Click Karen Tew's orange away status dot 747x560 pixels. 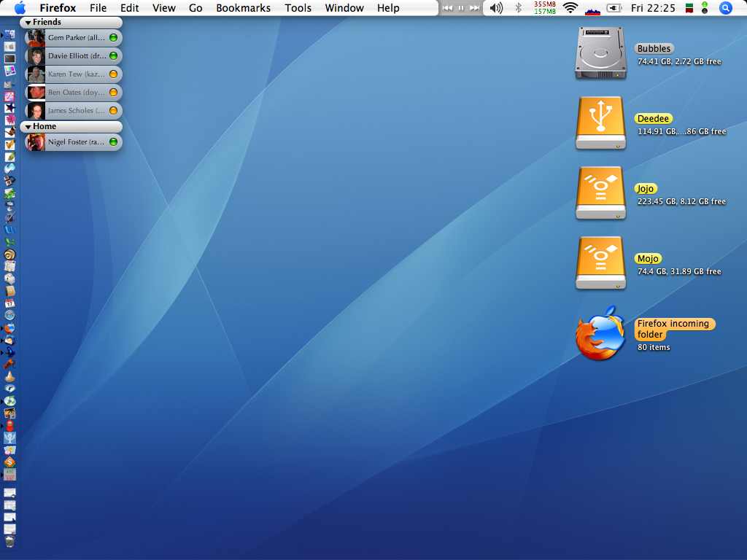point(113,74)
